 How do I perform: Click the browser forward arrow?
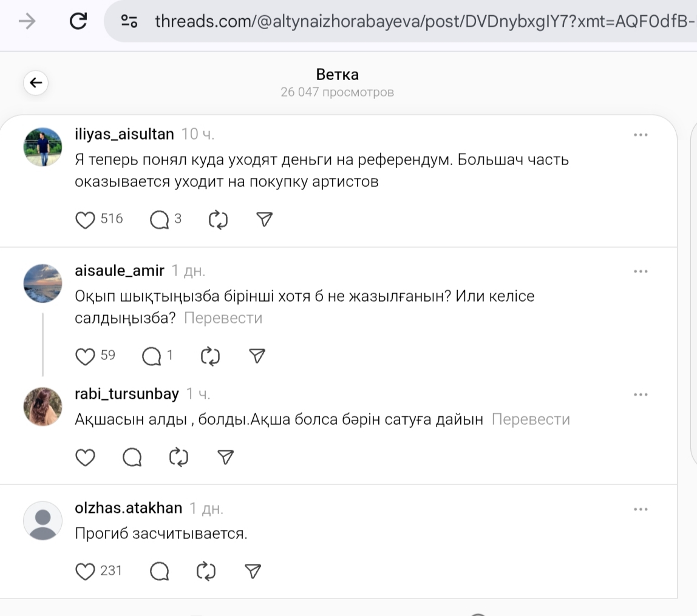27,22
